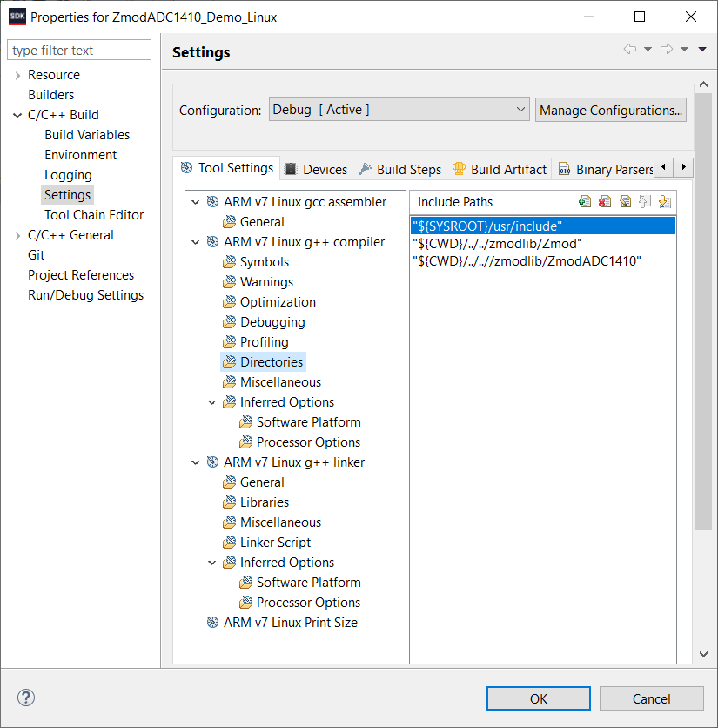Click the scroll up arrow on settings scrollbar
This screenshot has height=728, width=718.
[703, 84]
